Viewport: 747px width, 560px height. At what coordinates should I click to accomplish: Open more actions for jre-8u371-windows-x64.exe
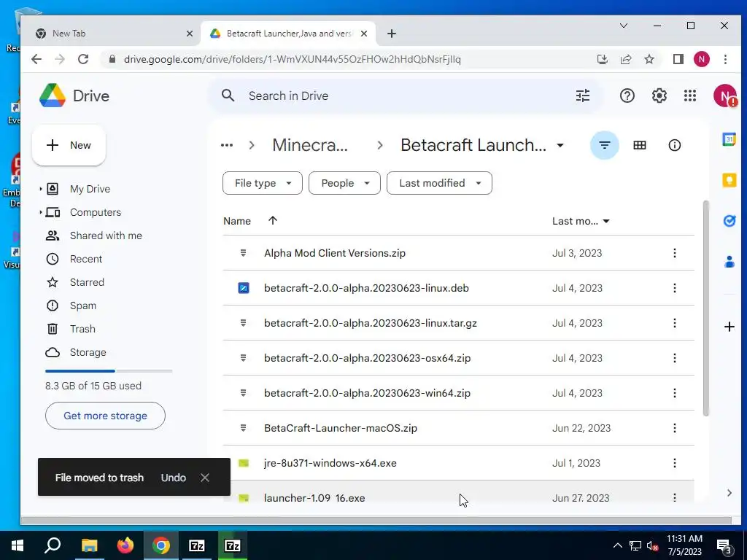point(674,463)
